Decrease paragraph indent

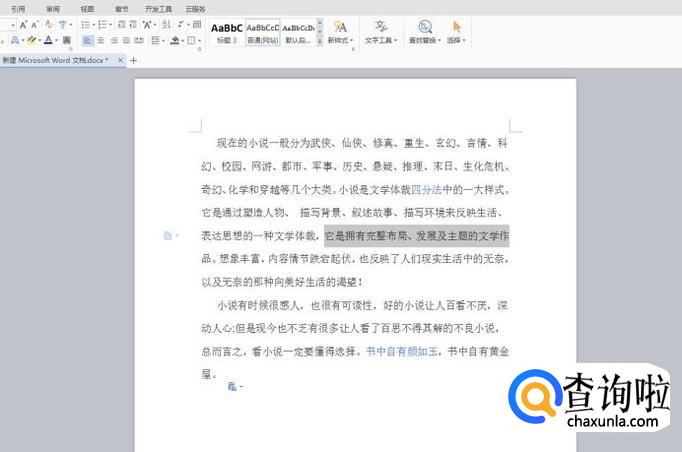click(x=121, y=25)
